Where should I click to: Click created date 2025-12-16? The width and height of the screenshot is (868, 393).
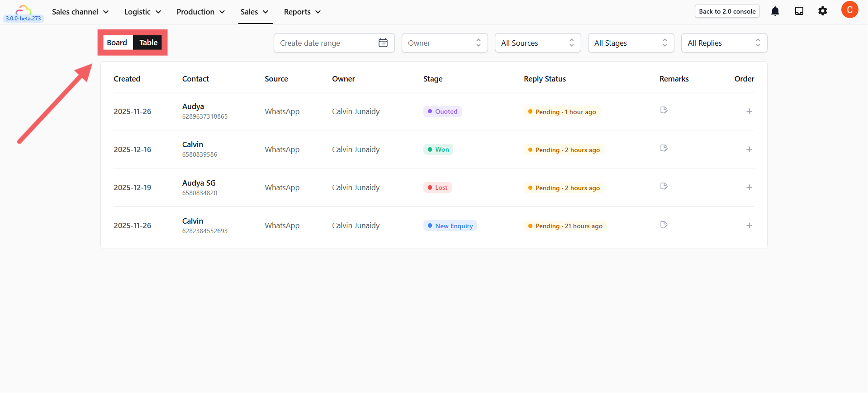(x=133, y=149)
